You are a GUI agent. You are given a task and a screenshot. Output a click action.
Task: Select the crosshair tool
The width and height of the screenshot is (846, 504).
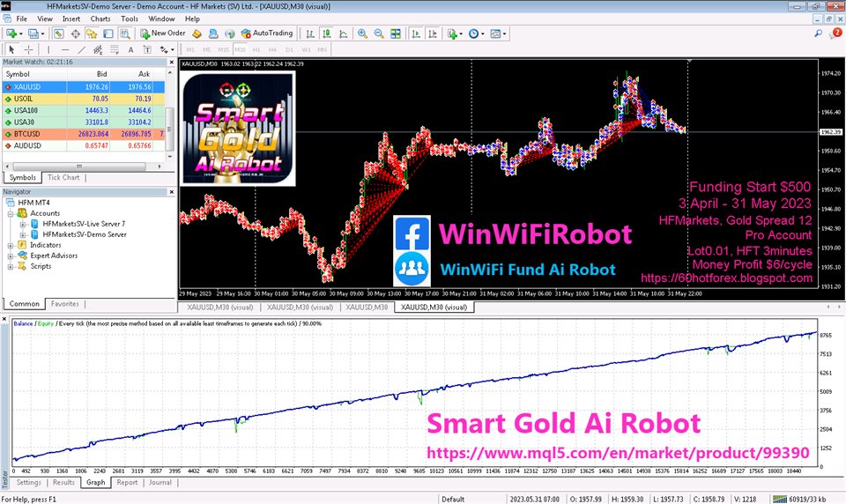[x=28, y=49]
